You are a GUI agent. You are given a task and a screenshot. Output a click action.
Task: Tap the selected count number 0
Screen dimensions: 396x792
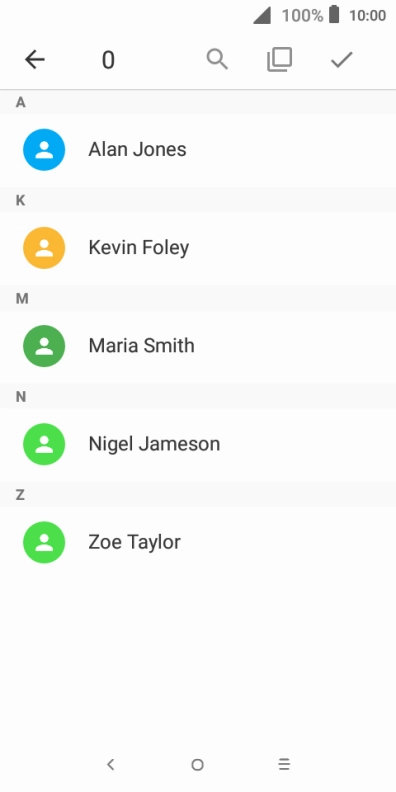click(x=108, y=60)
